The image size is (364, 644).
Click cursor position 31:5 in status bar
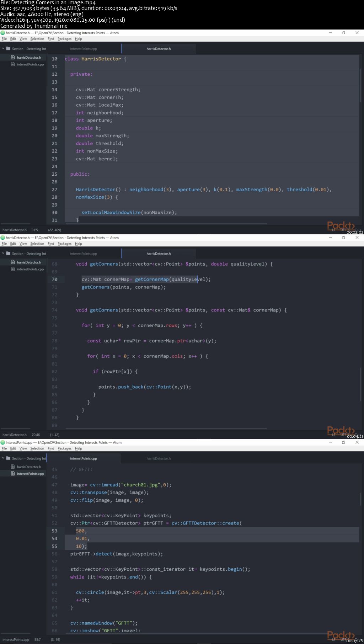click(x=35, y=230)
